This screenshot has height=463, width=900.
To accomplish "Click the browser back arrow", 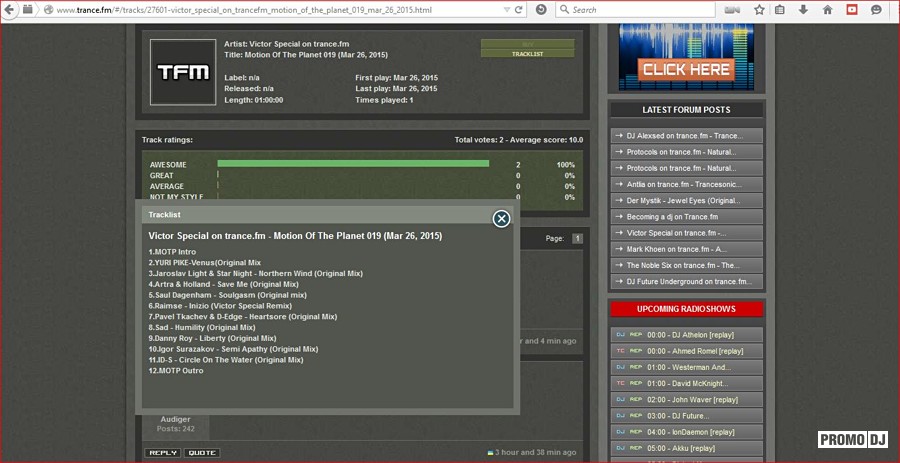I will point(10,10).
